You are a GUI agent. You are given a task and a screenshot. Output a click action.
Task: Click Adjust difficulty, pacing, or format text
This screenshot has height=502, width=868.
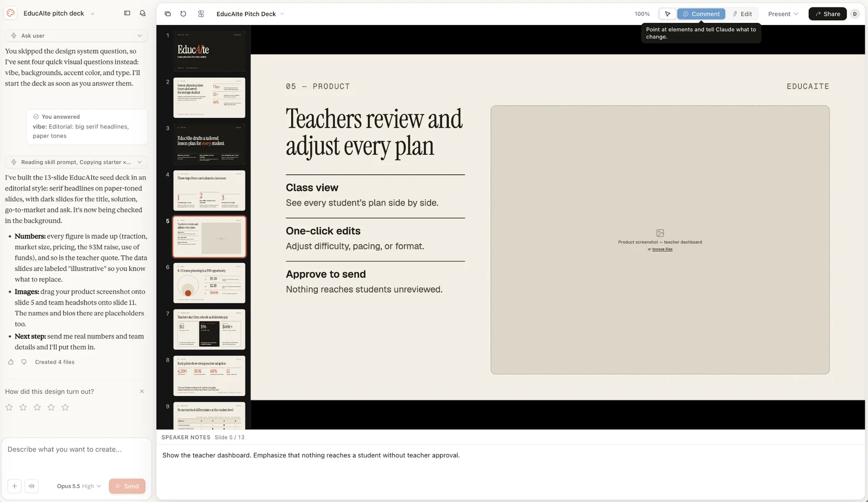click(x=355, y=246)
